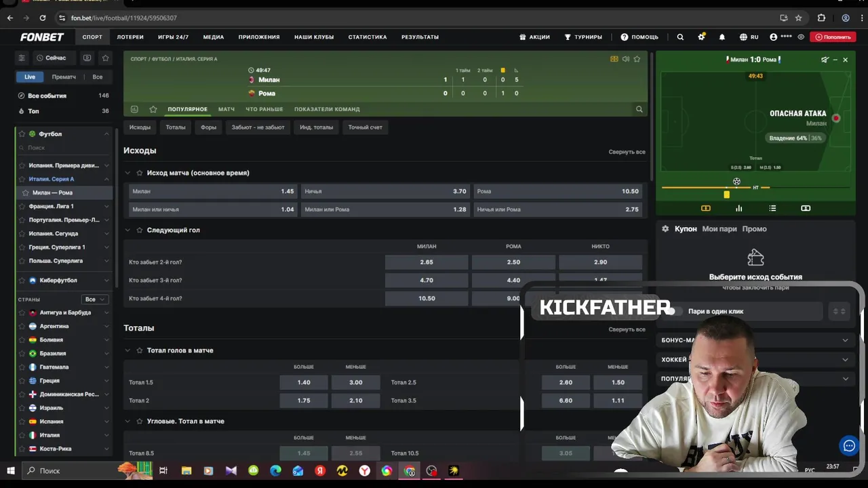This screenshot has height=488, width=868.
Task: Select the Live filter
Action: (x=30, y=77)
